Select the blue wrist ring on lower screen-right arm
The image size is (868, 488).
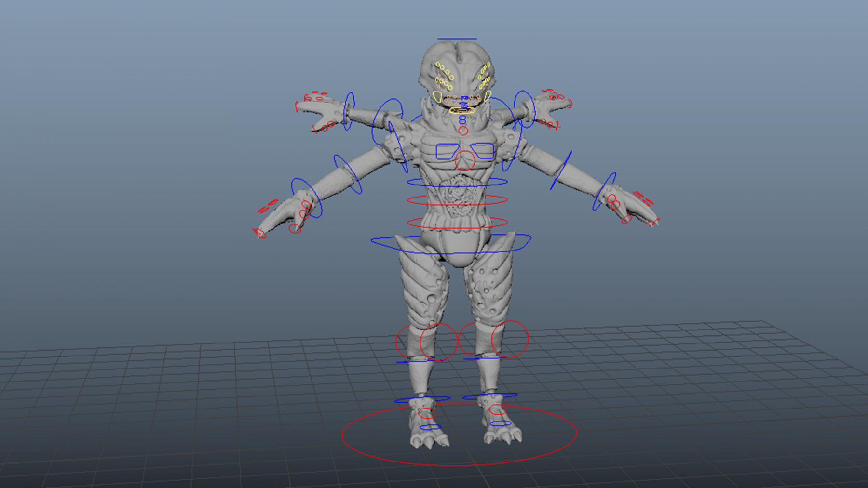coord(604,192)
